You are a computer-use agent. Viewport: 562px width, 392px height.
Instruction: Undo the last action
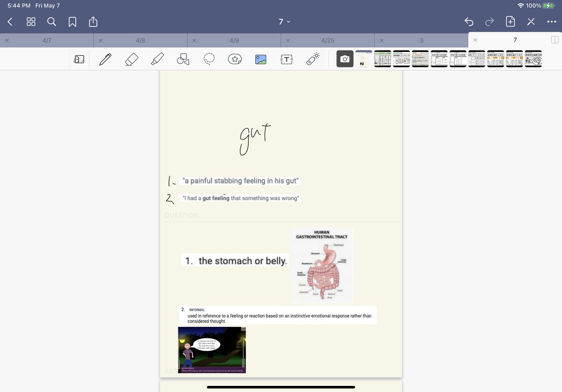[469, 22]
